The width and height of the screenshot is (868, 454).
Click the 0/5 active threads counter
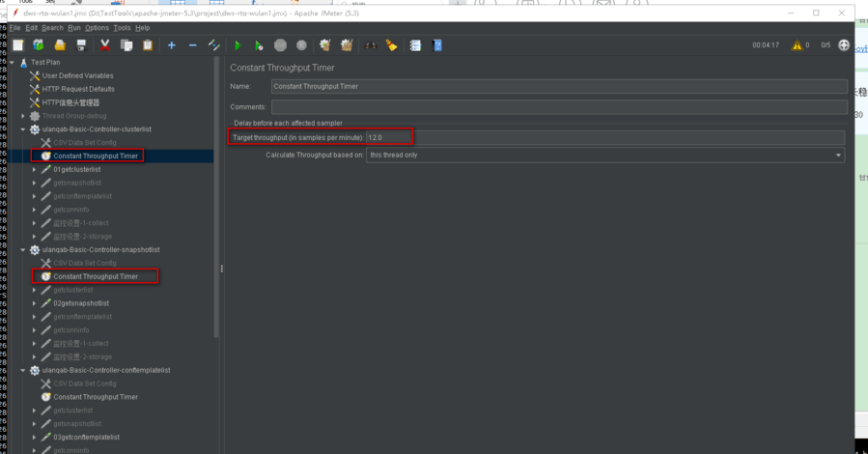[826, 45]
